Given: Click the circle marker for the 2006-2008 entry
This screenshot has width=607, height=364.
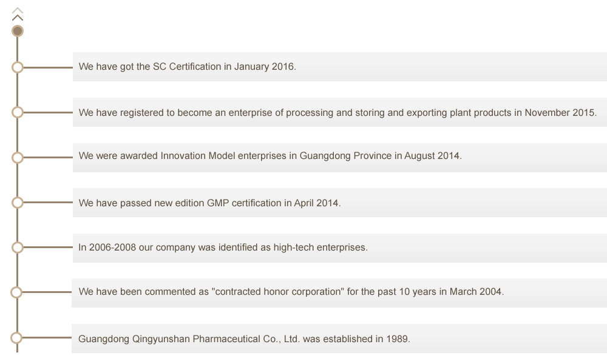Looking at the screenshot, I should pos(18,247).
